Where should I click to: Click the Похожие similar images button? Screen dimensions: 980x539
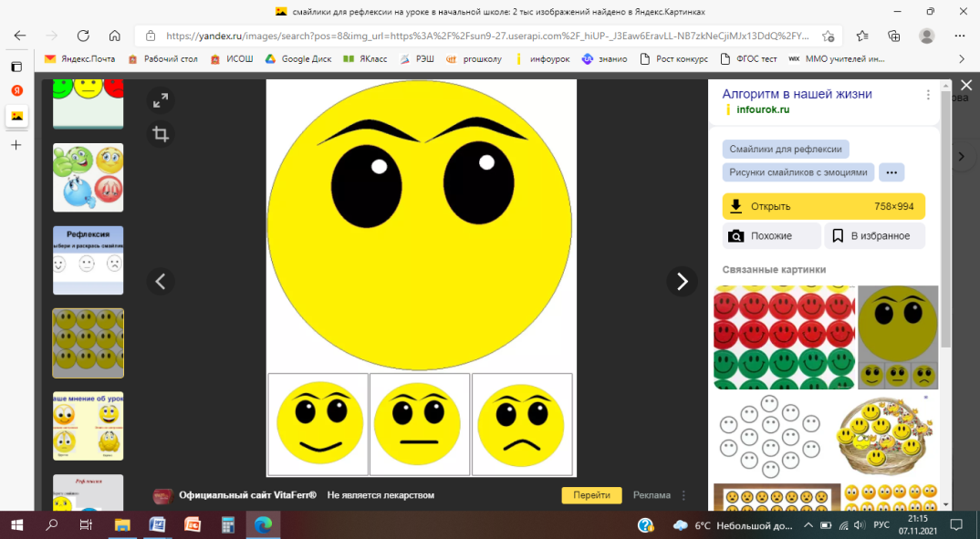771,236
